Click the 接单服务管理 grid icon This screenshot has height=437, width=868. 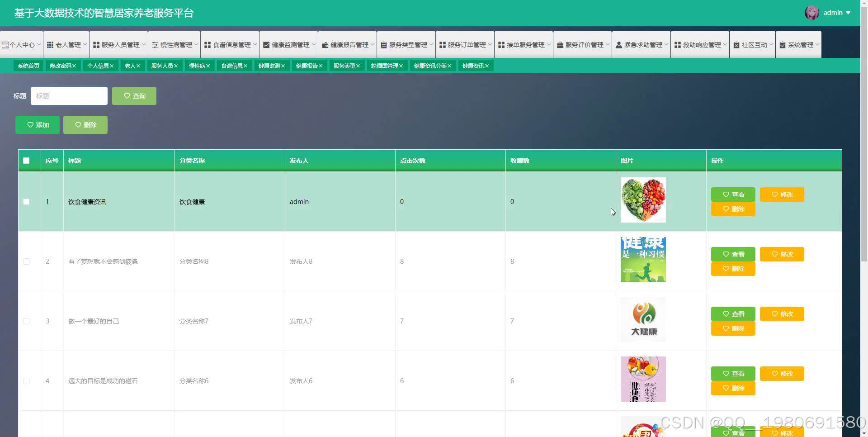coord(501,45)
